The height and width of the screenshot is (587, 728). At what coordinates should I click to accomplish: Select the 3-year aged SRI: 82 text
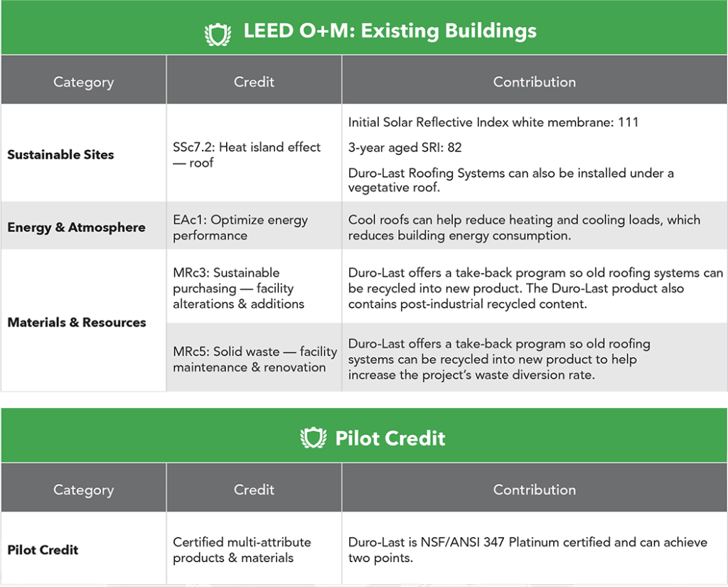(405, 148)
